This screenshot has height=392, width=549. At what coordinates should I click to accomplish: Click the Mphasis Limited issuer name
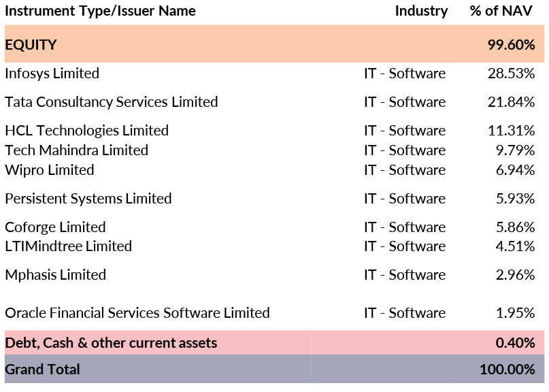(55, 275)
